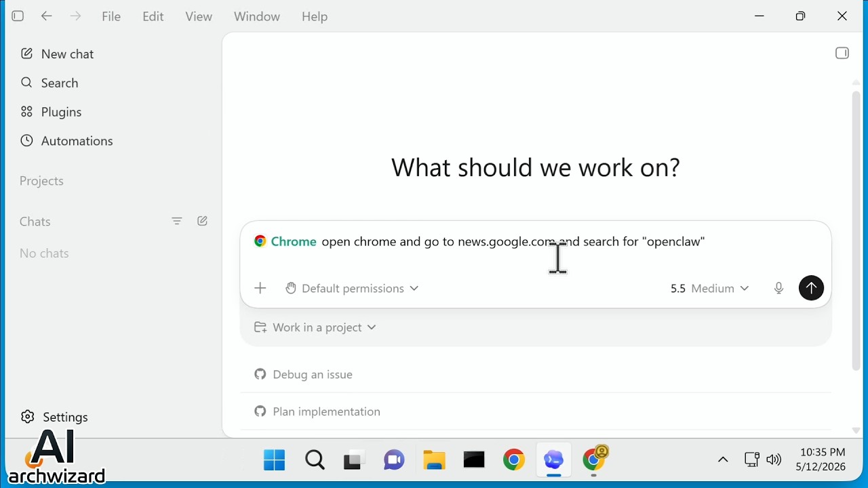Click the Chats section label

pos(35,222)
